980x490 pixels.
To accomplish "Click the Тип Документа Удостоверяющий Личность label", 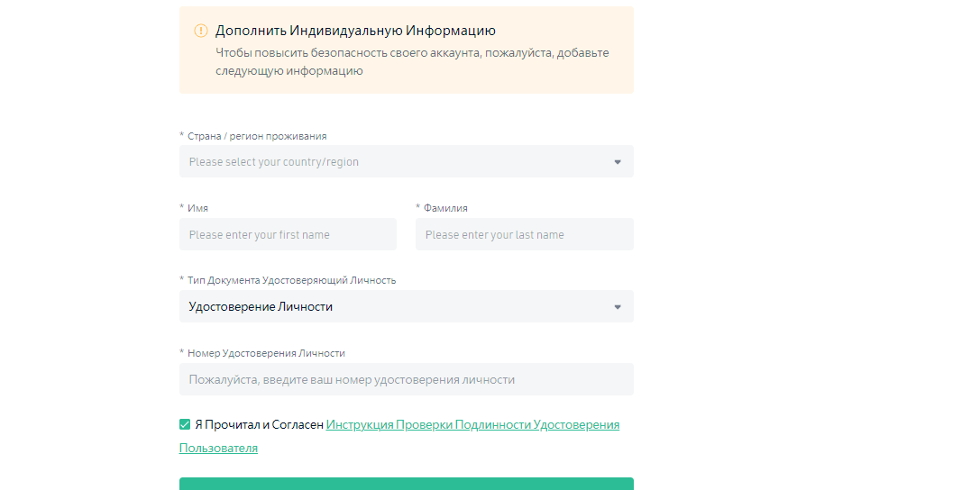I will 291,280.
